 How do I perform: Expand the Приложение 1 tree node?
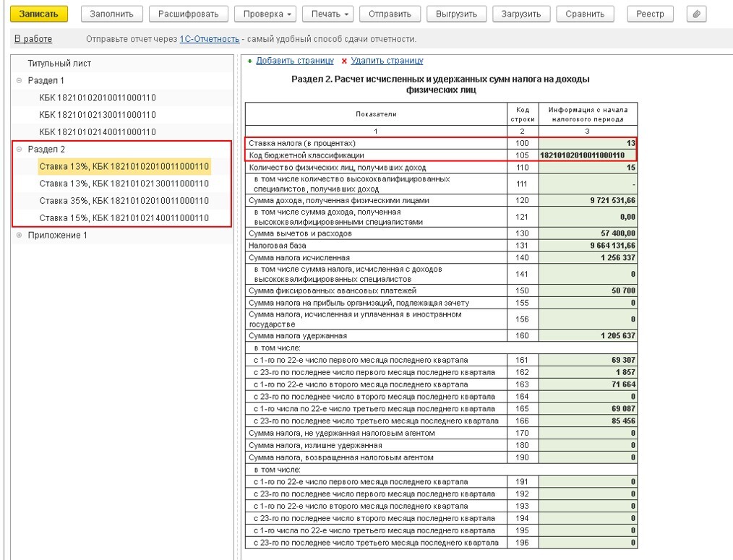[20, 235]
